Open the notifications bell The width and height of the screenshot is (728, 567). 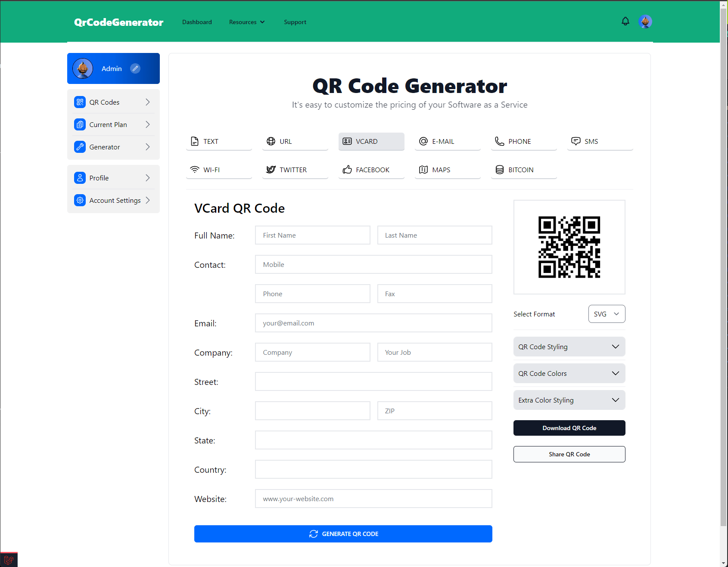[x=625, y=21]
